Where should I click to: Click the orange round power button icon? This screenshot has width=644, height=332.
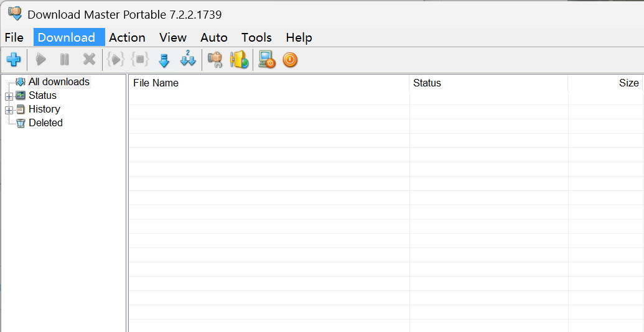(290, 60)
